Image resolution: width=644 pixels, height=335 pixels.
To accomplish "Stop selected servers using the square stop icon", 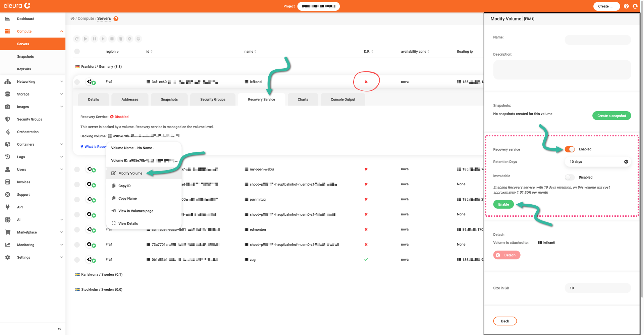I will click(112, 39).
